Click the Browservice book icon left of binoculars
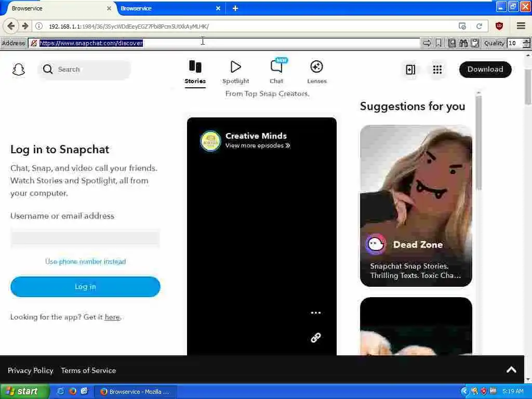532x399 pixels. coord(452,43)
